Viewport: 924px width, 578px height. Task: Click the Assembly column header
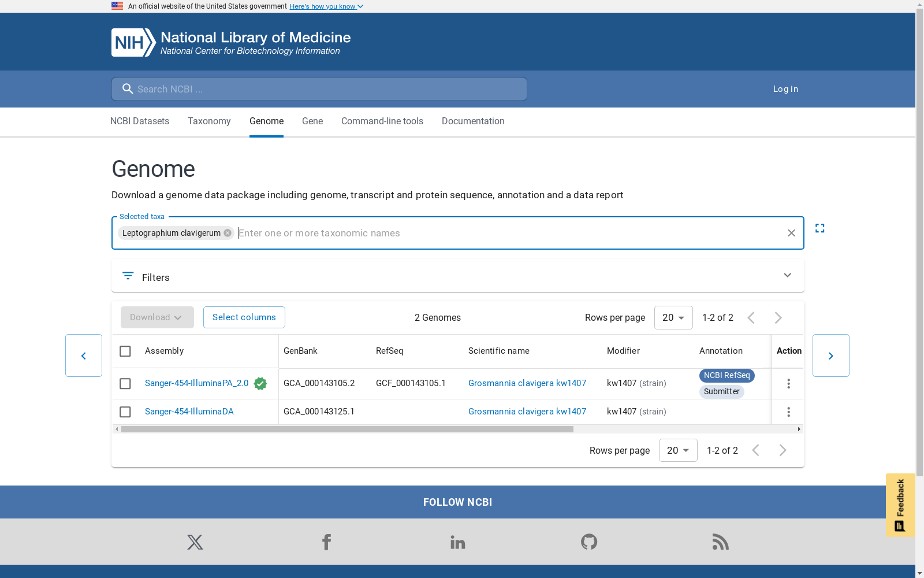point(164,351)
